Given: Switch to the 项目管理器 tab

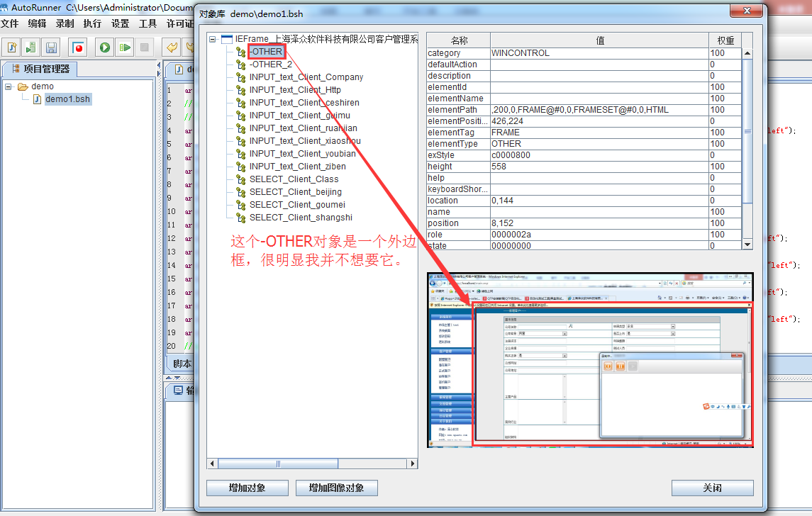Looking at the screenshot, I should pyautogui.click(x=40, y=69).
